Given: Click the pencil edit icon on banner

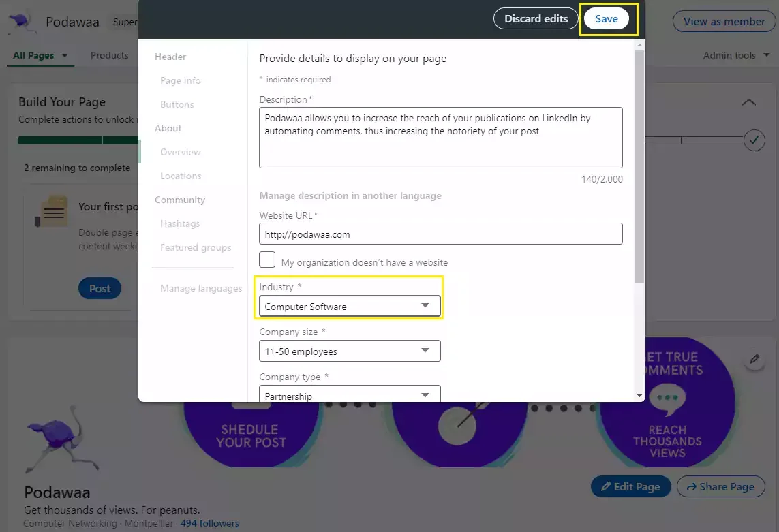Looking at the screenshot, I should tap(754, 359).
